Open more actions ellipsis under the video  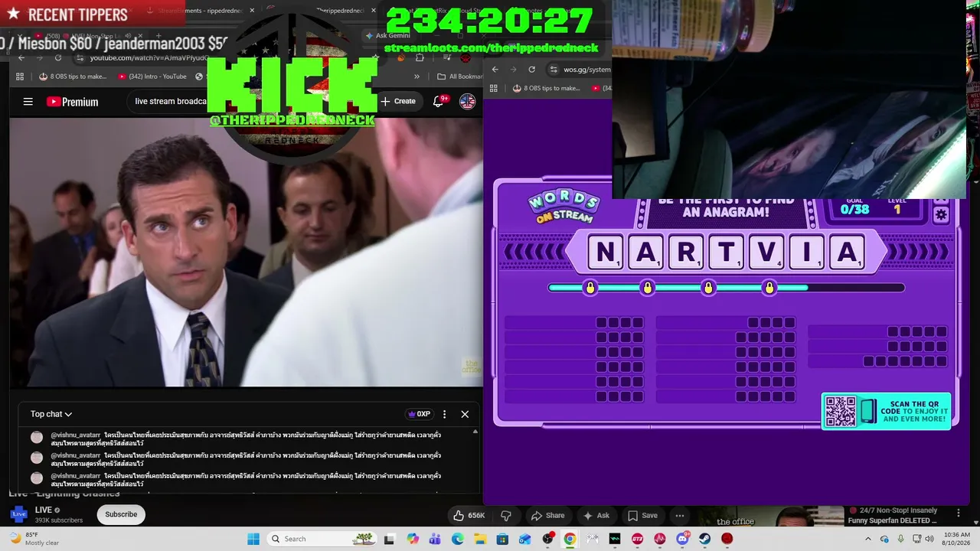tap(680, 515)
